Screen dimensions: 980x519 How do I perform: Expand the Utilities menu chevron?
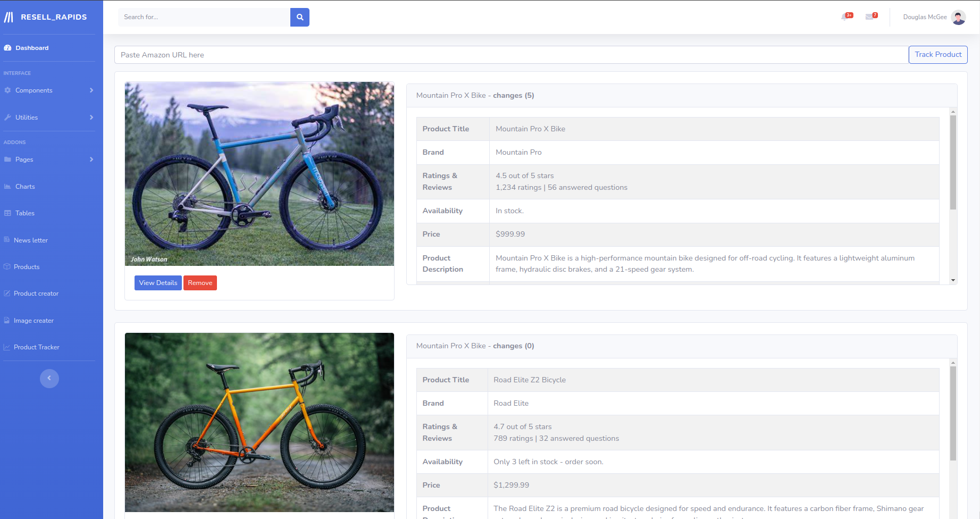coord(91,118)
